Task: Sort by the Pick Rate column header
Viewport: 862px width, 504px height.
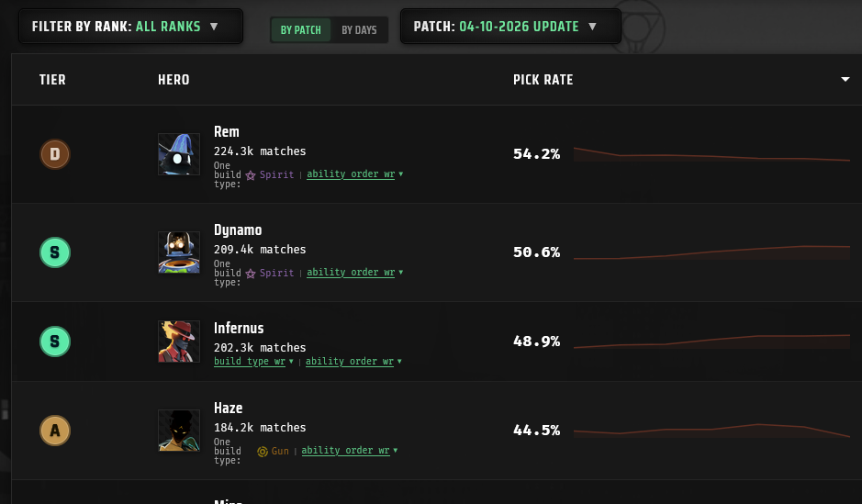Action: click(x=543, y=80)
